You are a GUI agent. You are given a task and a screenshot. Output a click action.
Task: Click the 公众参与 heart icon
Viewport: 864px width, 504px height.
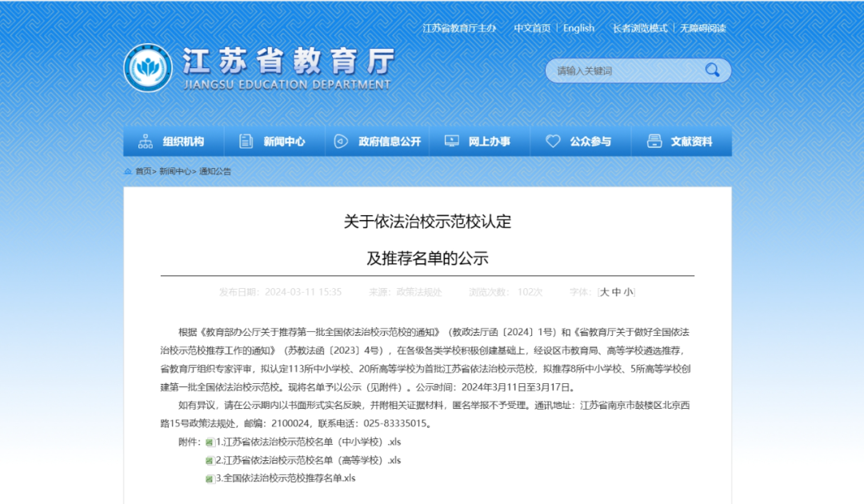[x=553, y=142]
